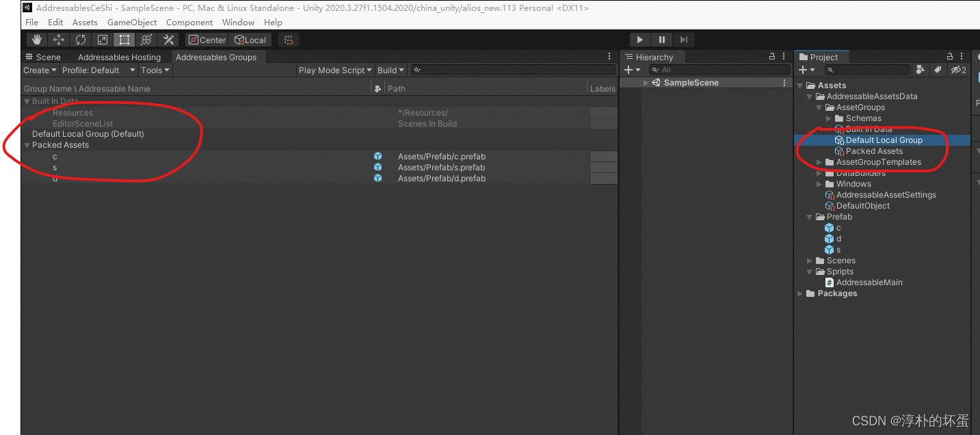The height and width of the screenshot is (435, 980).
Task: Open the Tools dropdown
Action: coord(155,70)
